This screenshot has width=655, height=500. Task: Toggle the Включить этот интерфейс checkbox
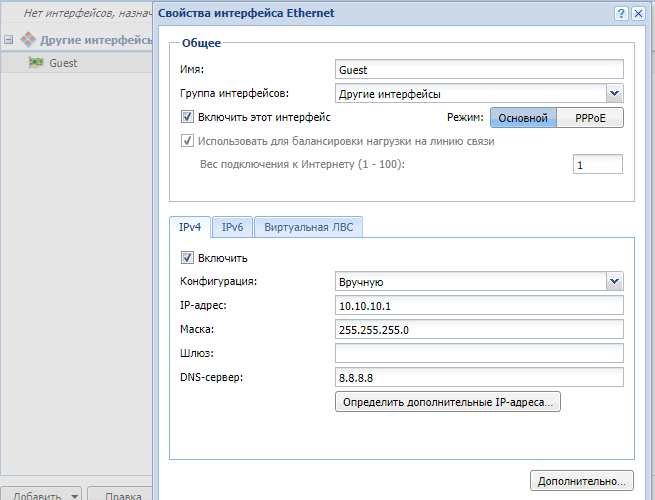186,118
